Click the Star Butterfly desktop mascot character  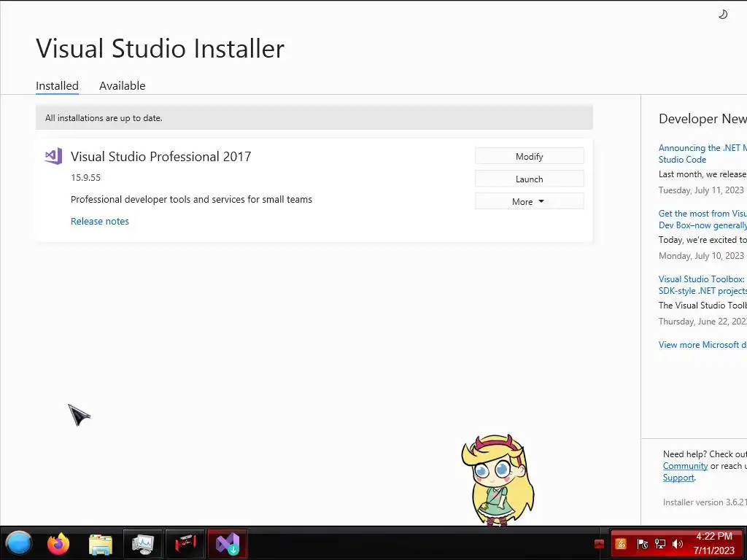click(x=498, y=480)
